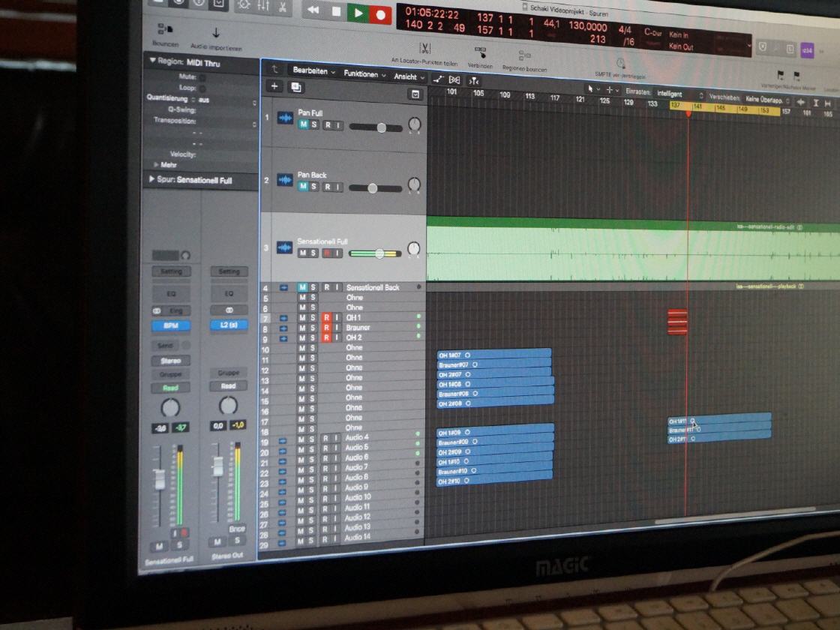Mute the Sensationell Back track
The image size is (840, 630).
pos(302,288)
